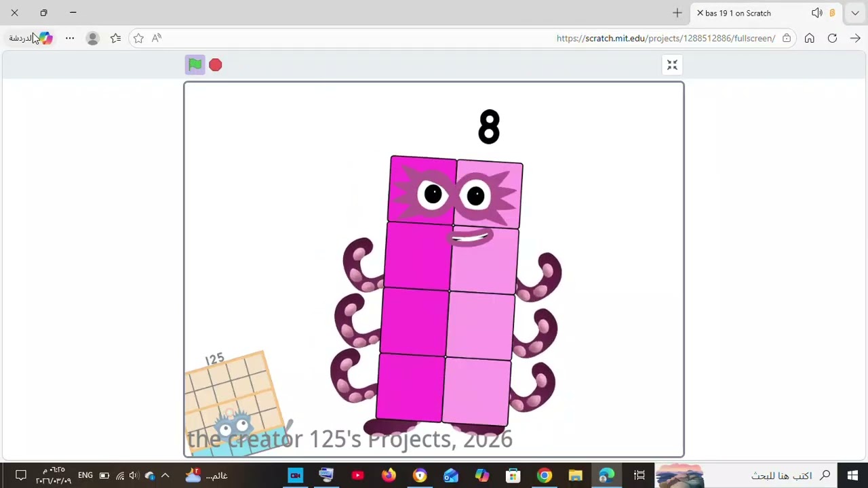Open the read aloud option

157,38
